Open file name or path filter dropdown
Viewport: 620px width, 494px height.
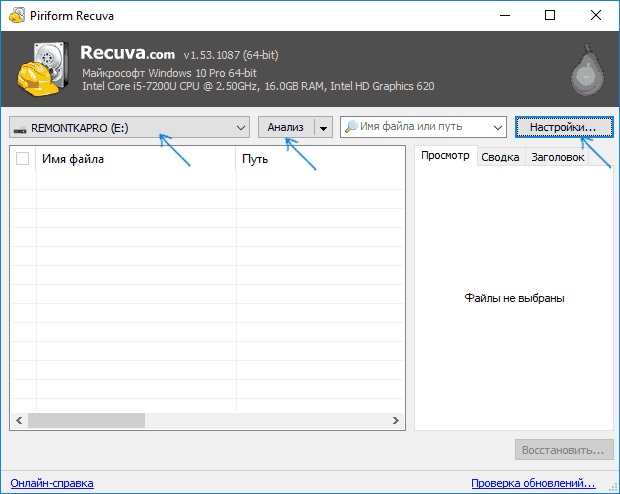498,127
